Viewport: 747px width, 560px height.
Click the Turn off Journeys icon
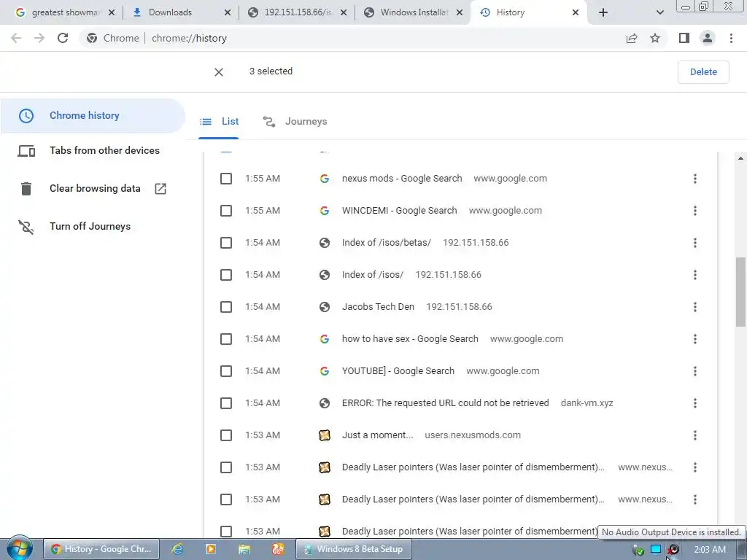[x=26, y=227]
